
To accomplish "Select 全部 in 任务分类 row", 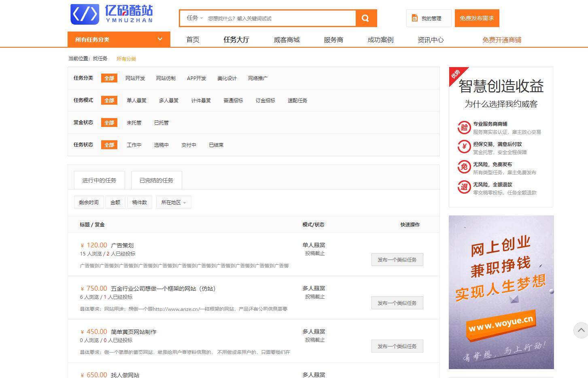I will [x=109, y=78].
